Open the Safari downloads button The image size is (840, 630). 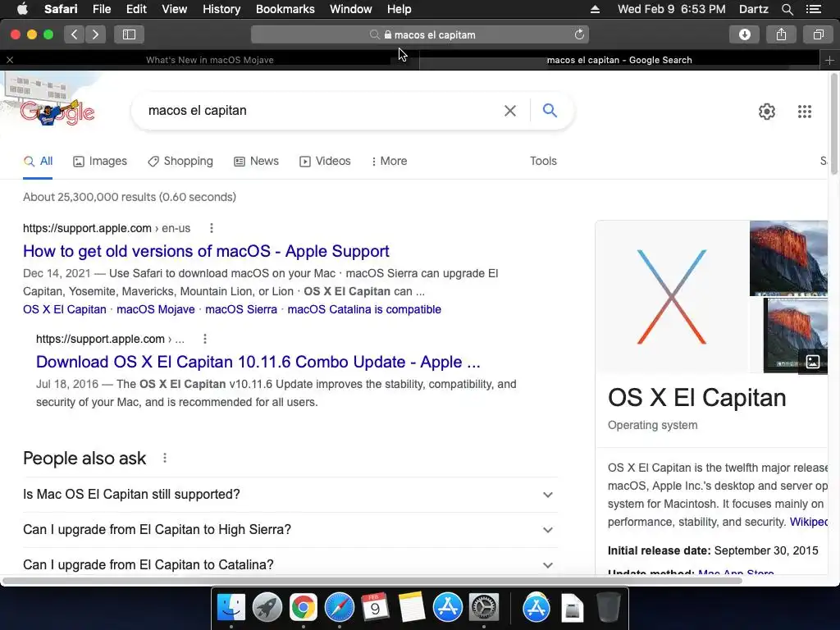744,34
